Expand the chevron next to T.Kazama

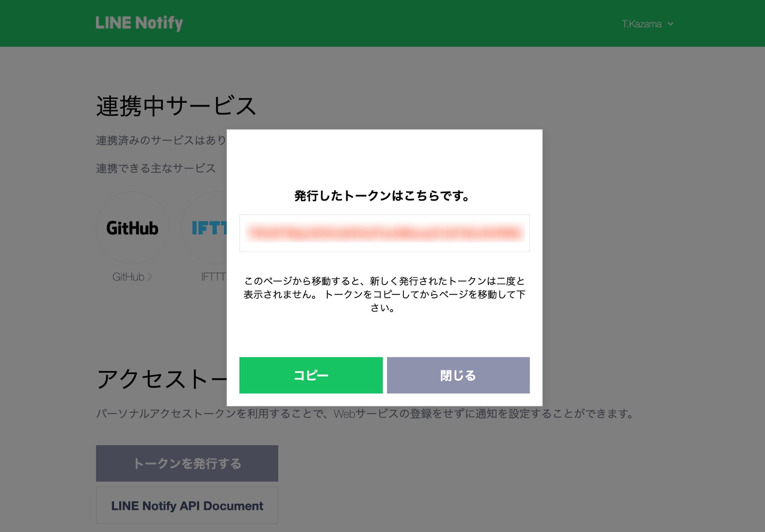670,24
